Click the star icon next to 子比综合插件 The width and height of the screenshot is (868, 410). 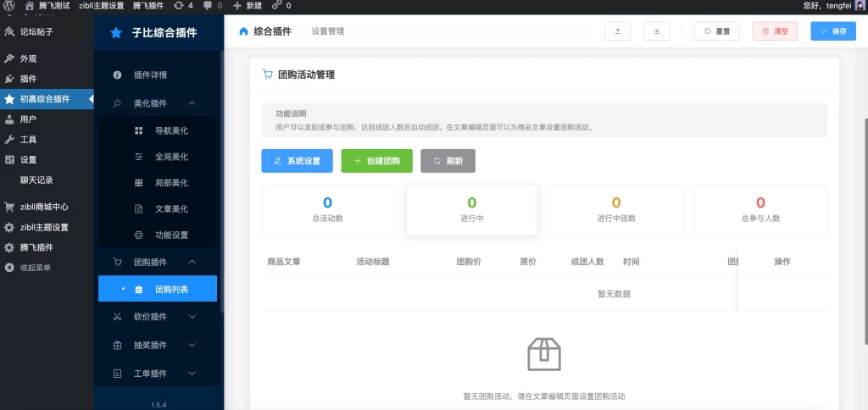tap(116, 33)
